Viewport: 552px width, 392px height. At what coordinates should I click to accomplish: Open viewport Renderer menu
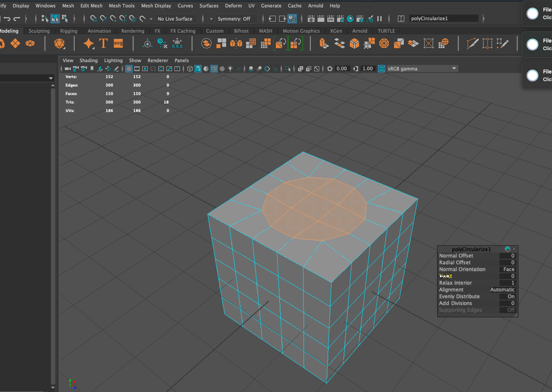[158, 60]
